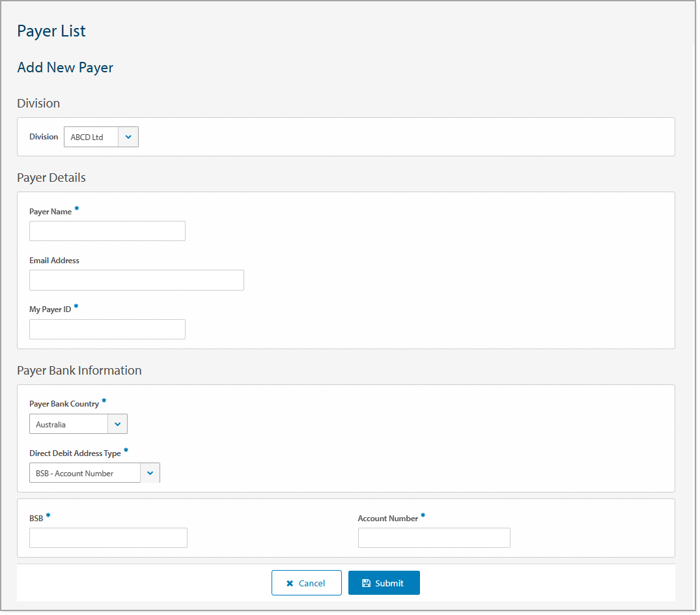Click the floppy disk icon on Submit

(366, 584)
